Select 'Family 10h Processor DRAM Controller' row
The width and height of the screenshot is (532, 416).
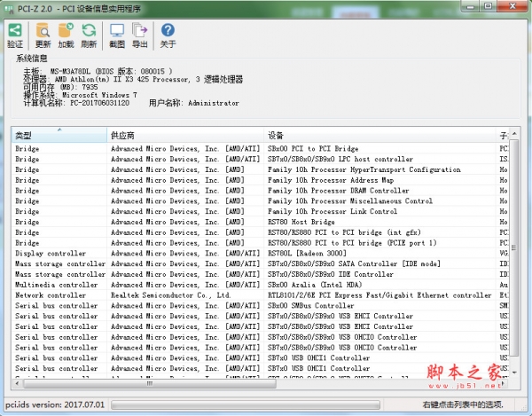click(x=261, y=191)
